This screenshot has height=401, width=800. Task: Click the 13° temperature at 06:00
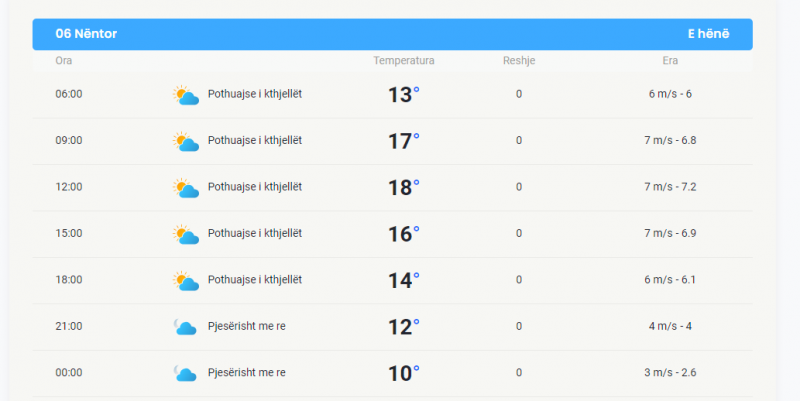[404, 94]
